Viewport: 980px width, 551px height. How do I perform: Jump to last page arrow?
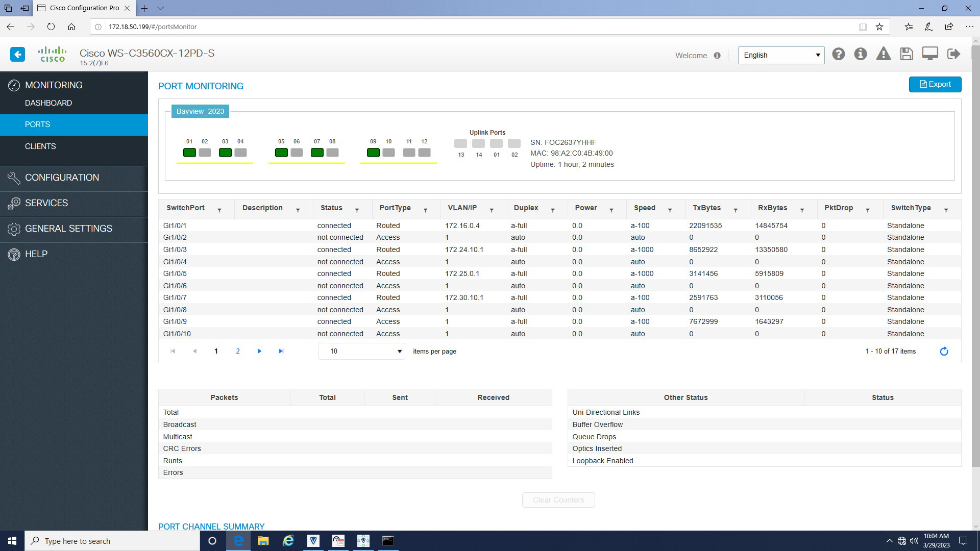[x=281, y=351]
